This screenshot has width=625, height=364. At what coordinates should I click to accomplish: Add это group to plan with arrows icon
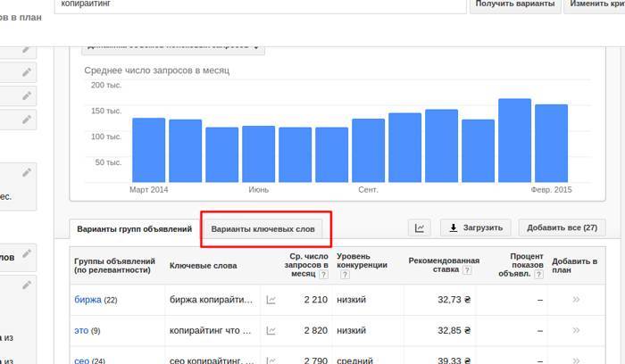[575, 330]
